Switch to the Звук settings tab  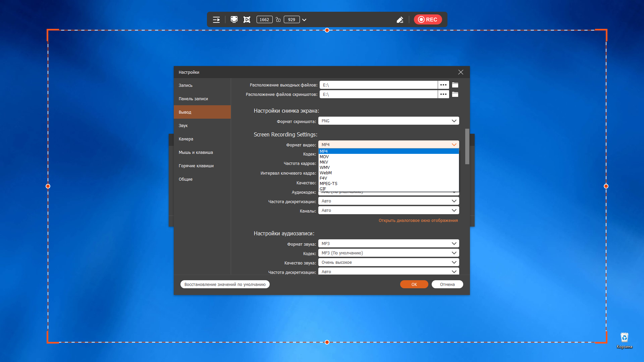183,126
